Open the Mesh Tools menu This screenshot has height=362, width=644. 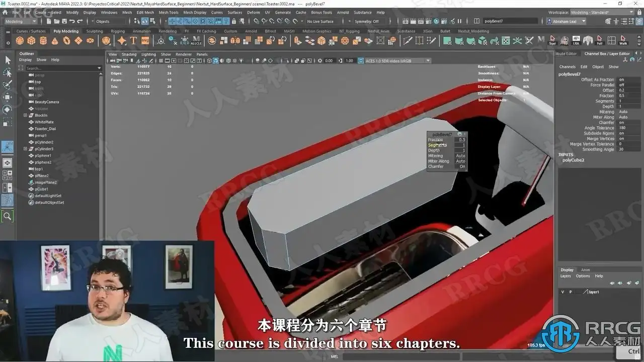[168, 12]
